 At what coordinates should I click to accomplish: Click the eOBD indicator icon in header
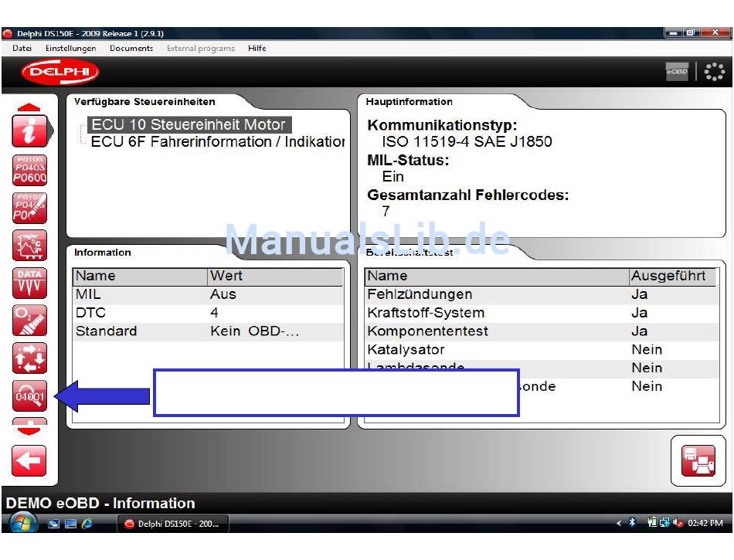tap(677, 72)
